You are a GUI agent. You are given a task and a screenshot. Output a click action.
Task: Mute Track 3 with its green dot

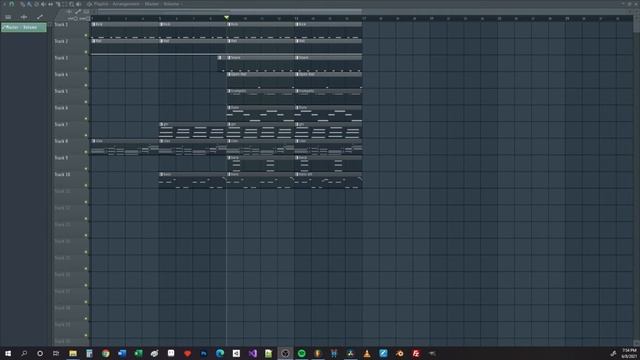[x=86, y=69]
